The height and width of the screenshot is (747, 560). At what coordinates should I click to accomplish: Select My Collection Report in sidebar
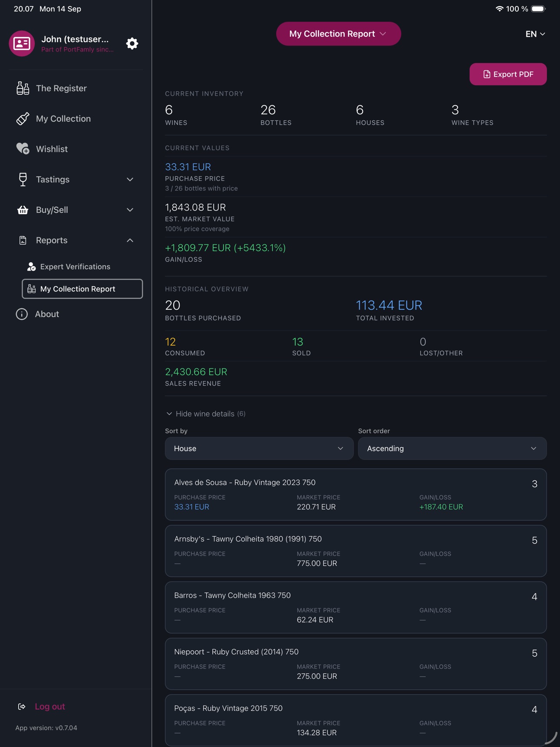coord(82,289)
